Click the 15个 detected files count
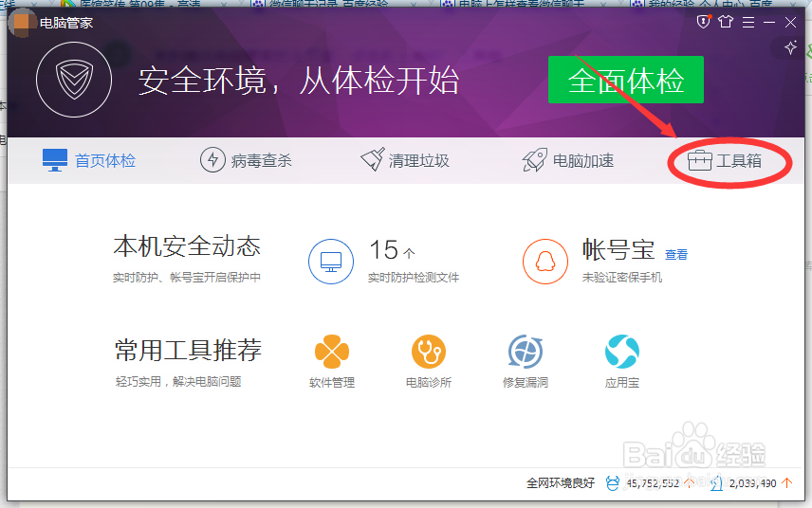 (392, 250)
